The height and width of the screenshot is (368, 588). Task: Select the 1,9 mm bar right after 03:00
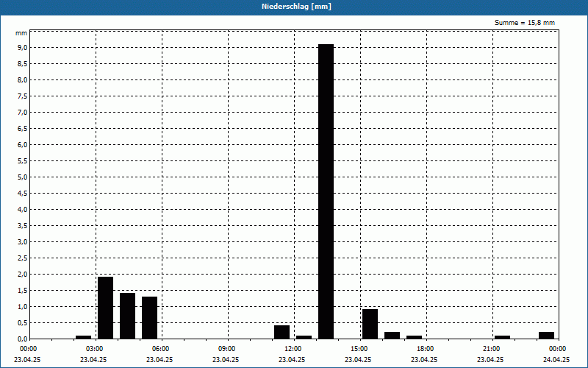[x=105, y=308]
